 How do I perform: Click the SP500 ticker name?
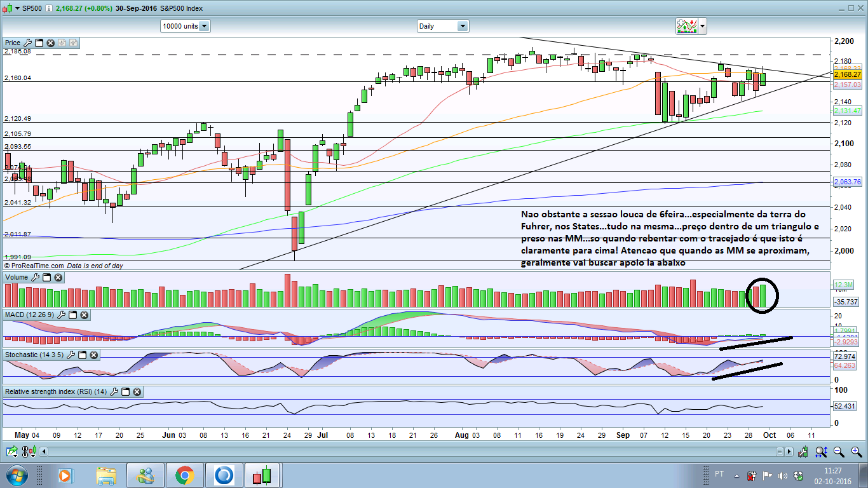tap(33, 9)
